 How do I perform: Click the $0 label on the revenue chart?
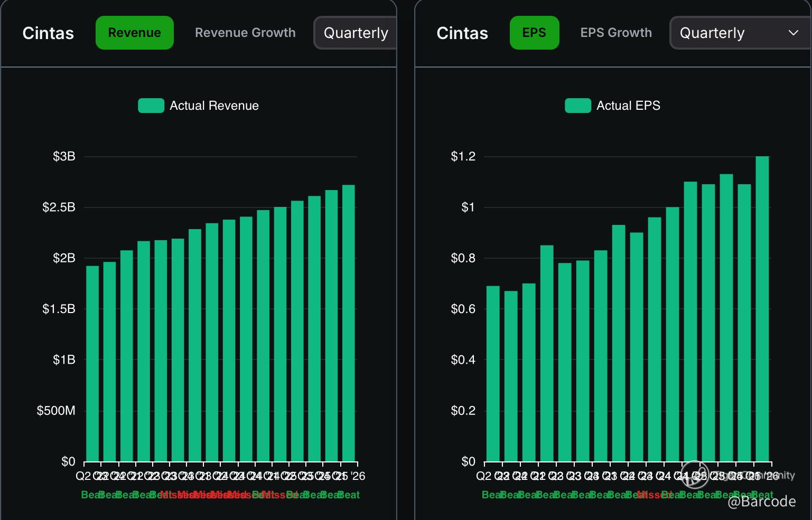click(68, 461)
